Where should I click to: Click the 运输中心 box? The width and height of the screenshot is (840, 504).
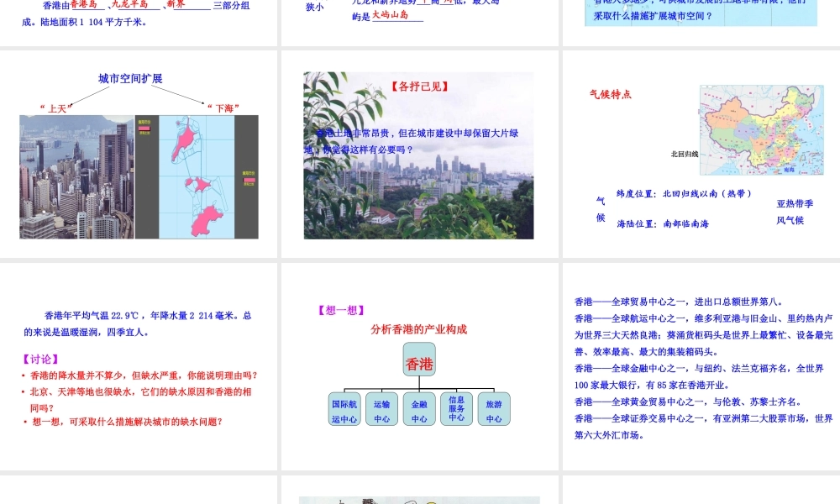point(382,409)
